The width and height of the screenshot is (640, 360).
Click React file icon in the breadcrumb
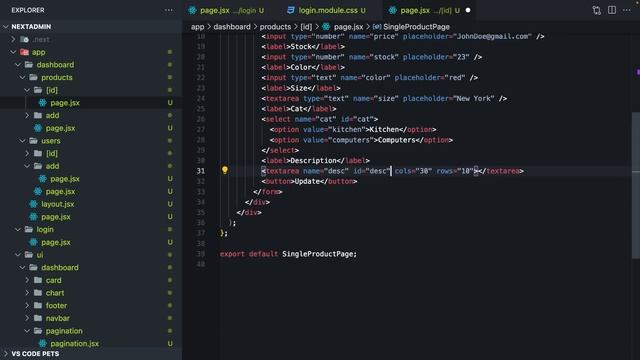[x=326, y=27]
